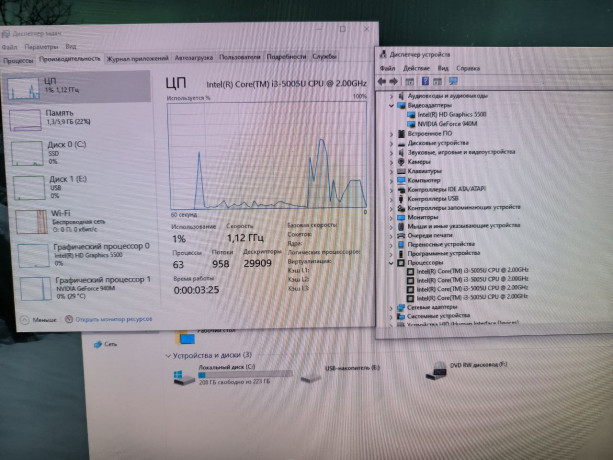The image size is (613, 460).
Task: Expand Аудиовходы и аудиовыходы node
Action: point(391,96)
